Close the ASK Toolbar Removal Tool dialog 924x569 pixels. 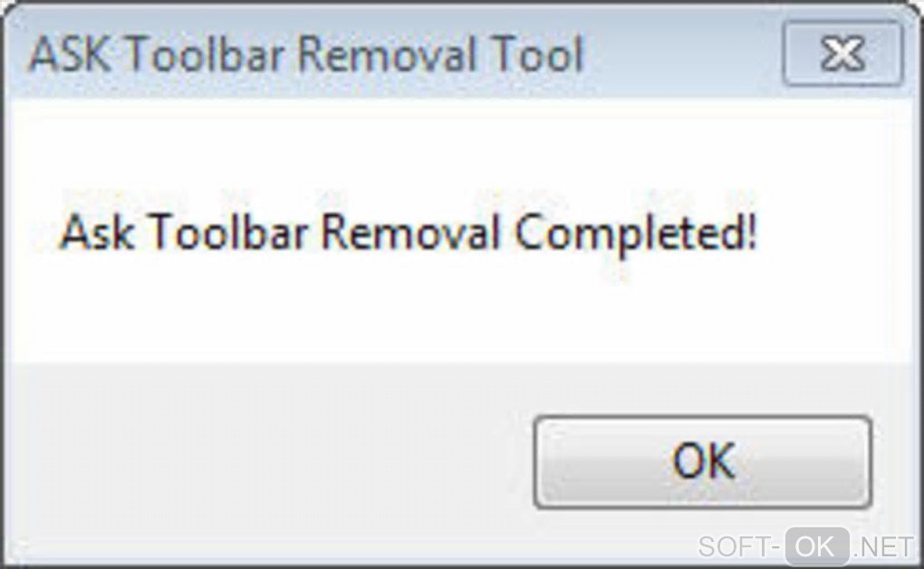click(842, 54)
